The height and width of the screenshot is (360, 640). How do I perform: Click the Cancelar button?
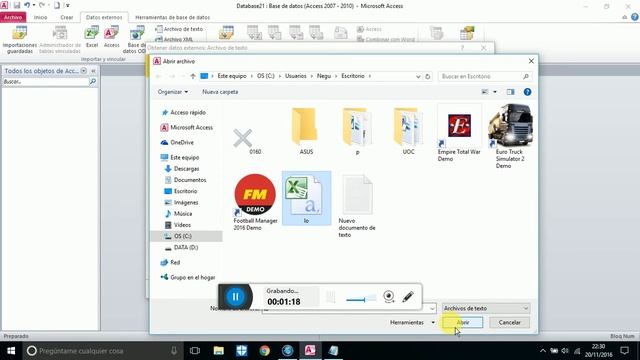click(509, 322)
